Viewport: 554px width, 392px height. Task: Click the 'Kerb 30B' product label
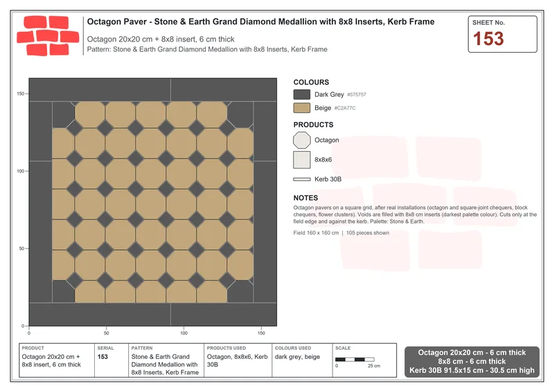328,179
